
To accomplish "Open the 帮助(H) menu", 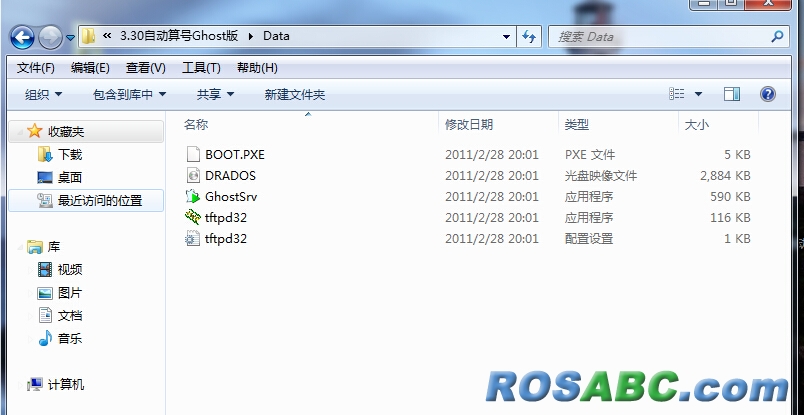I will click(257, 68).
